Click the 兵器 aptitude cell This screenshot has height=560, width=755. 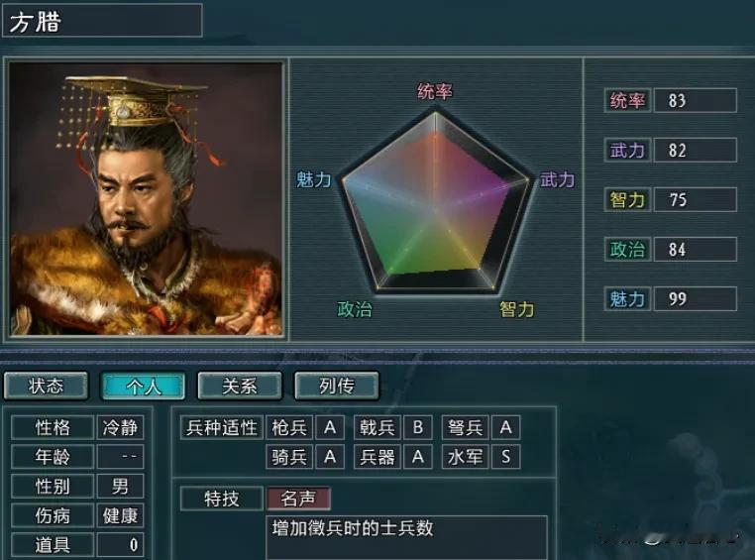[x=377, y=457]
